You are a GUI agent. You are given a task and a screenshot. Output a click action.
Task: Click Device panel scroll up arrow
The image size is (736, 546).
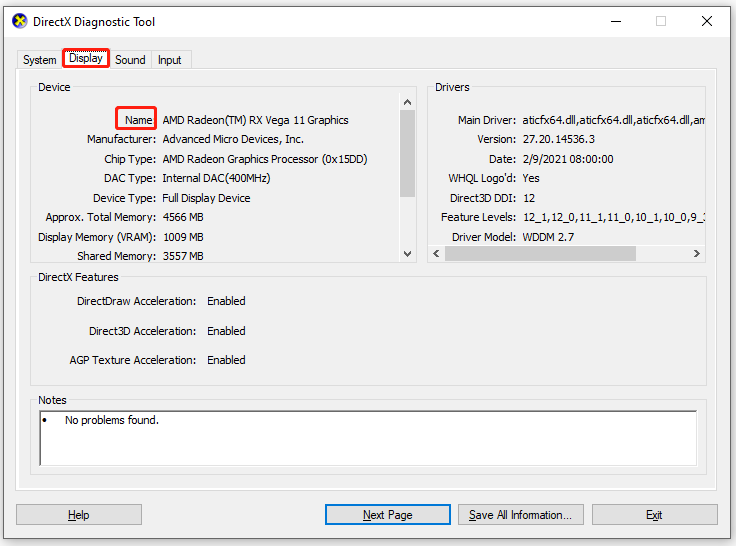coord(407,102)
